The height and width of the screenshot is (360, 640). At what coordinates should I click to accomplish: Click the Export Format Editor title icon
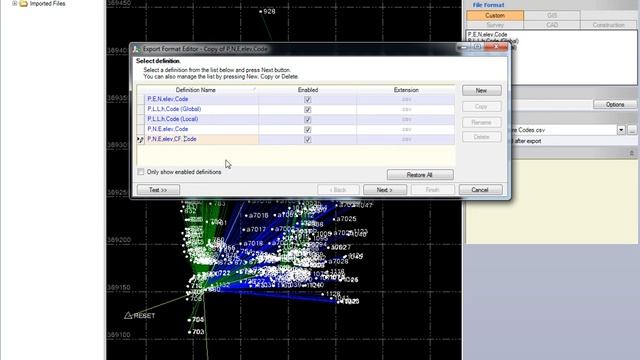tap(137, 49)
